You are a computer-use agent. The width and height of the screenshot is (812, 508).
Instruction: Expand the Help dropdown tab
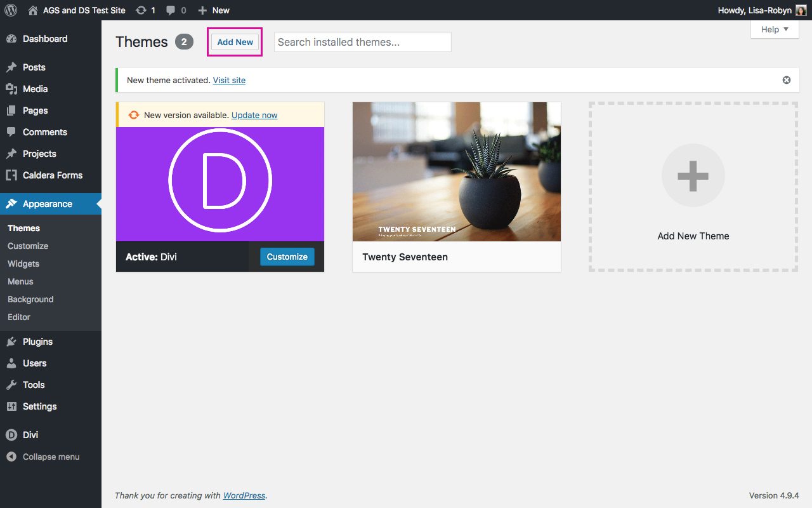pos(775,29)
